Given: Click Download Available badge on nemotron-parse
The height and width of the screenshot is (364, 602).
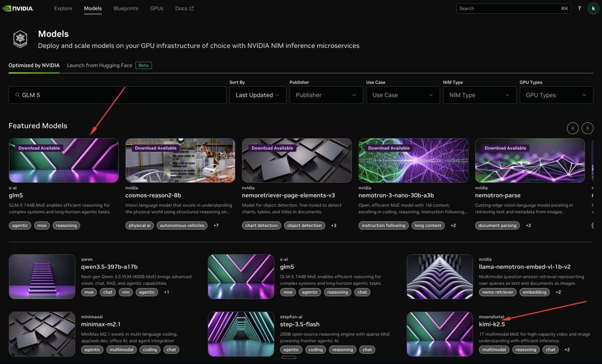Looking at the screenshot, I should coord(506,148).
